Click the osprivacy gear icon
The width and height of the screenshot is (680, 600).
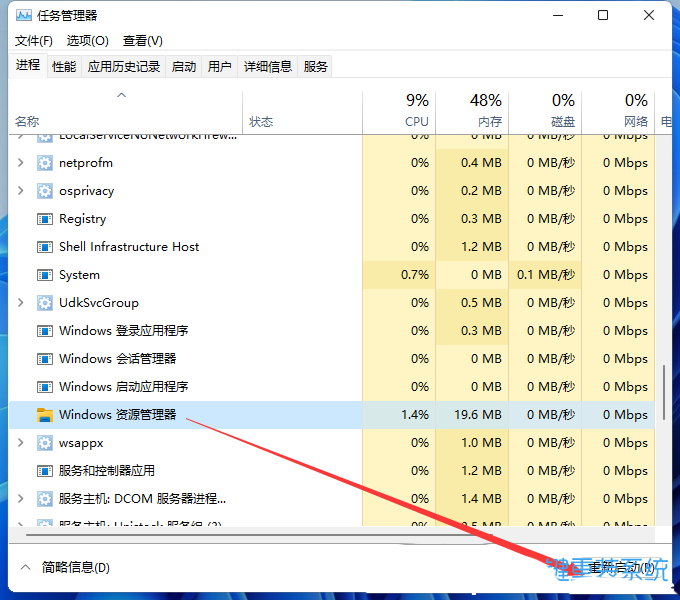tap(45, 191)
